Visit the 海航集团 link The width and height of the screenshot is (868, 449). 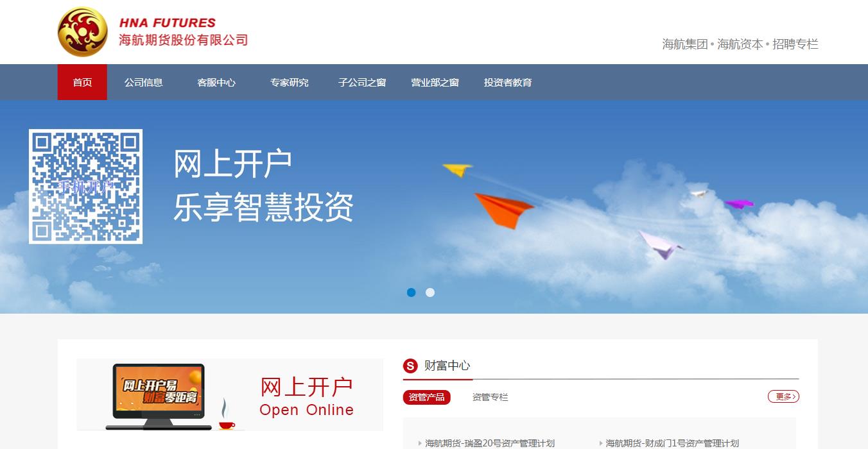[x=685, y=44]
